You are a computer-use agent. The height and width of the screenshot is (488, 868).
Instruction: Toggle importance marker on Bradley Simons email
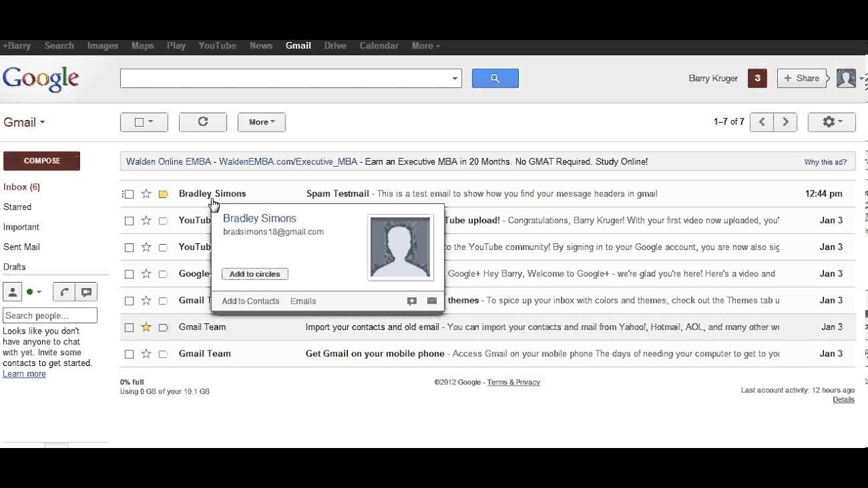pyautogui.click(x=163, y=194)
